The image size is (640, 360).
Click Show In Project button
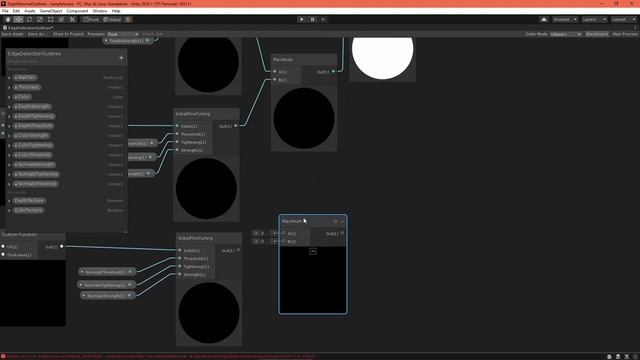(68, 34)
